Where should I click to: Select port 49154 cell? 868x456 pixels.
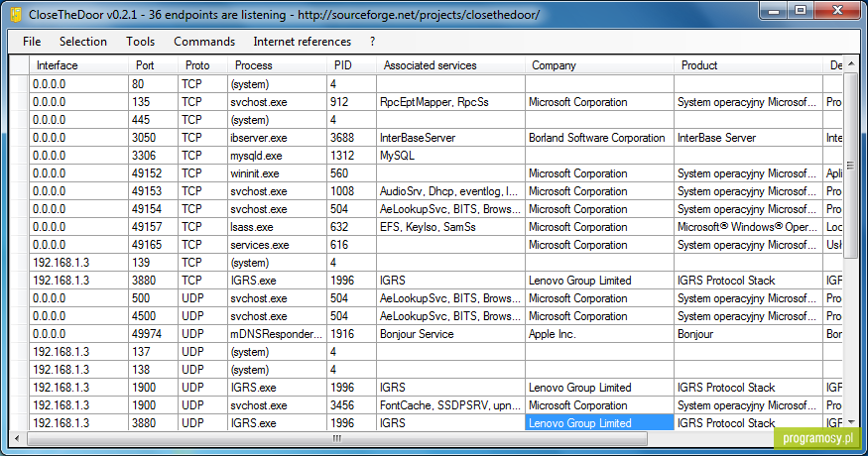click(x=154, y=209)
